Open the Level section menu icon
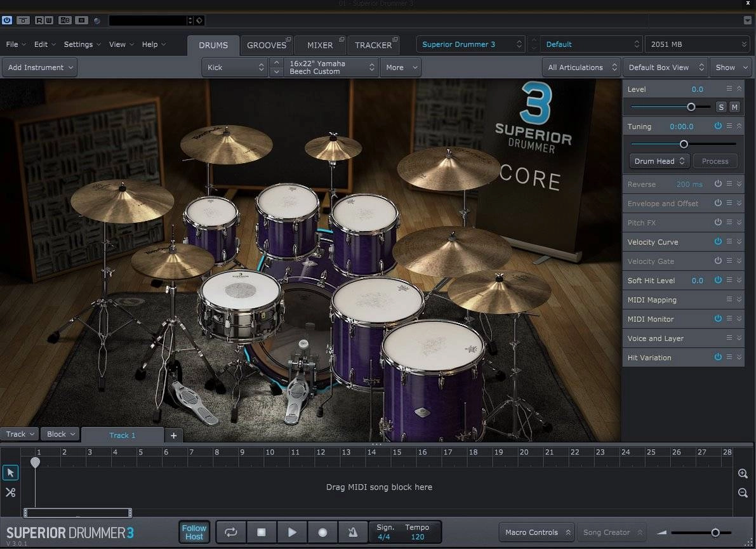 [729, 89]
